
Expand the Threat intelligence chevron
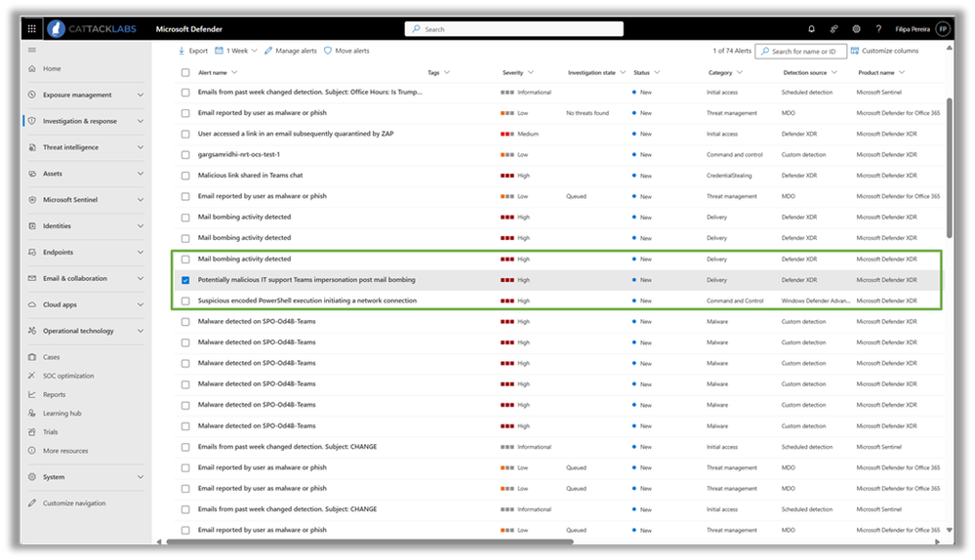(141, 147)
